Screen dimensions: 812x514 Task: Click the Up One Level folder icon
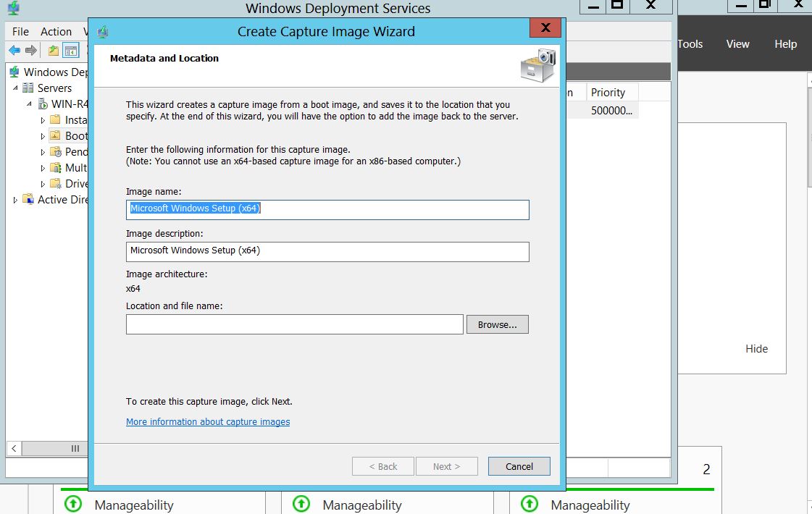pyautogui.click(x=54, y=51)
